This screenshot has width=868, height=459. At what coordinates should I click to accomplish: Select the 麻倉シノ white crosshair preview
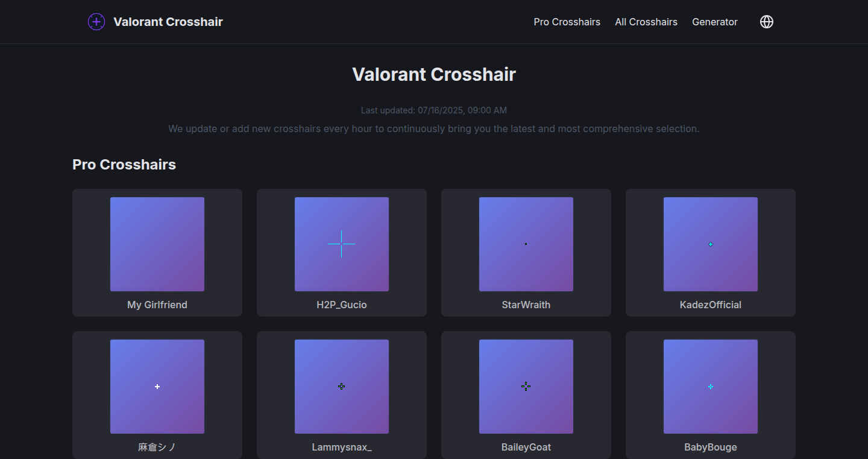[x=157, y=387]
